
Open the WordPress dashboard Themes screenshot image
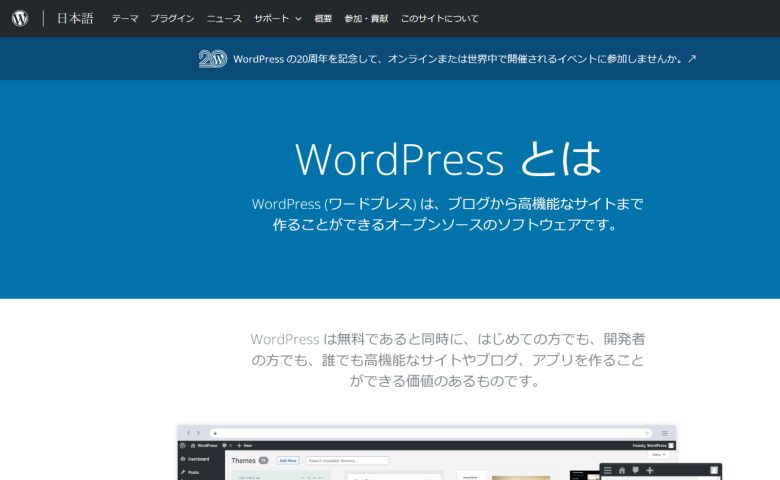pos(450,452)
